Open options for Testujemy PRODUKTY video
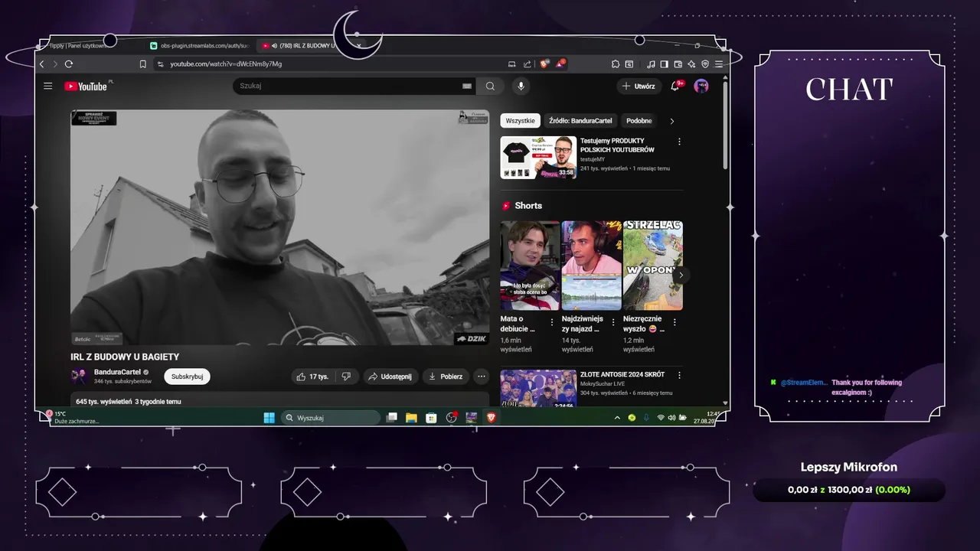This screenshot has width=980, height=551. [678, 142]
